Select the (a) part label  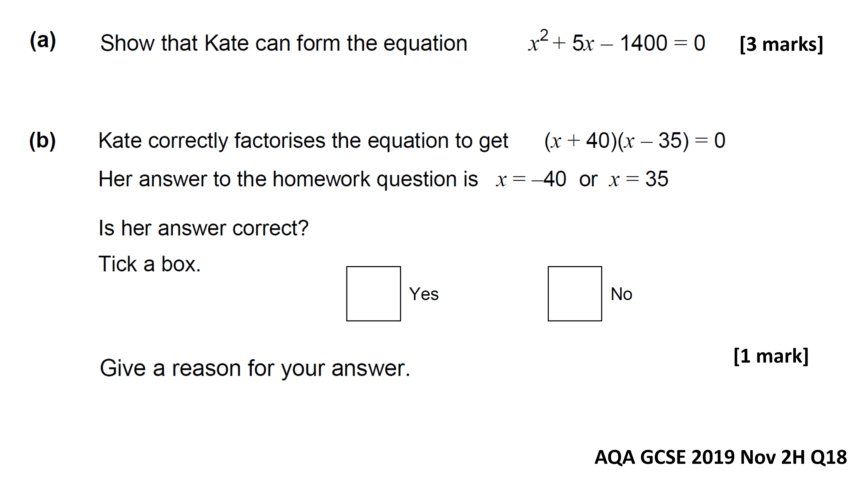tap(43, 41)
